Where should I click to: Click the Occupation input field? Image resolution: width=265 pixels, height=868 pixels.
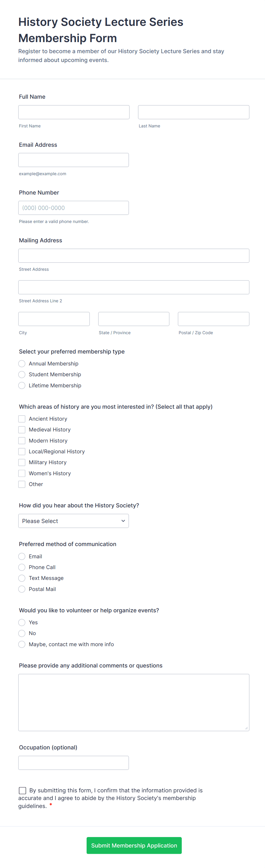pos(74,763)
